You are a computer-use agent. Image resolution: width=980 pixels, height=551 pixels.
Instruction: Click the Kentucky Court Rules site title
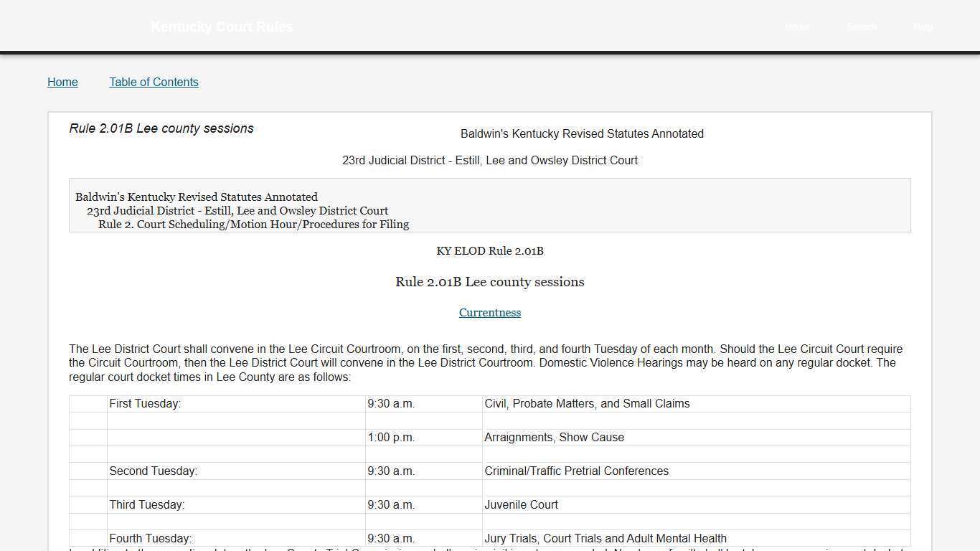click(221, 27)
